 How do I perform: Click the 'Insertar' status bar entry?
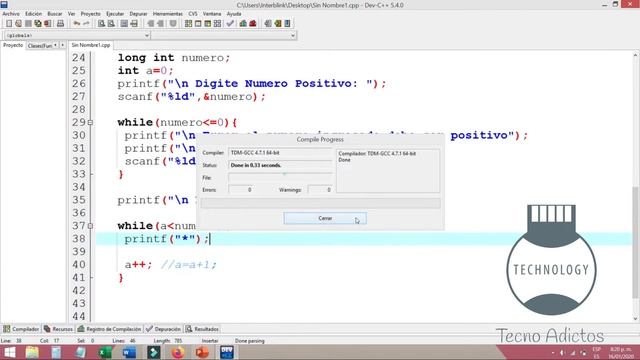coord(210,341)
